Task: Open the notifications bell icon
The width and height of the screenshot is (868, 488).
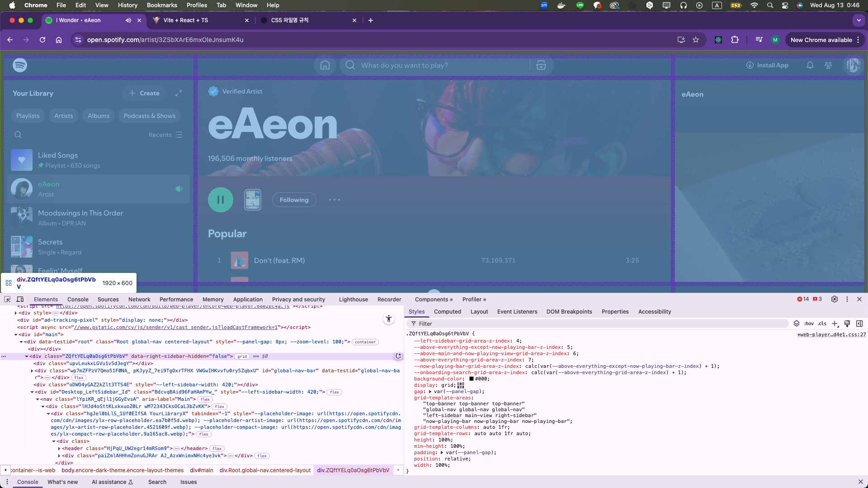Action: (810, 66)
